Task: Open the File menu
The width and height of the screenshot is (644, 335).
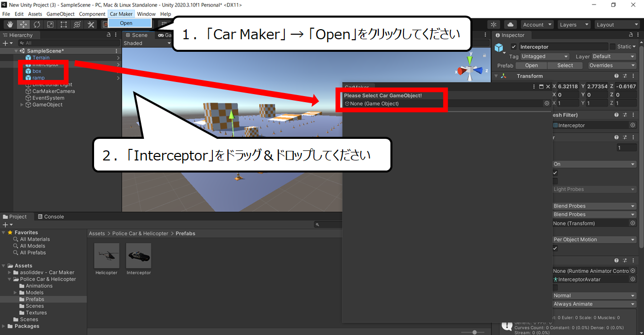Action: [x=6, y=14]
